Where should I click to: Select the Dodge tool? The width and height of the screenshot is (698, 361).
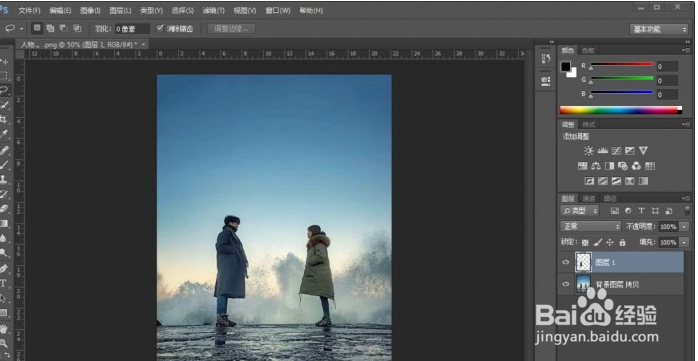[x=4, y=253]
